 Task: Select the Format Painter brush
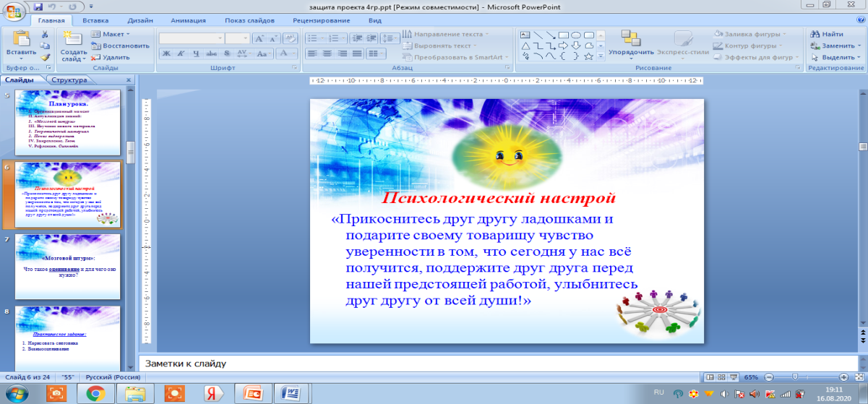click(x=45, y=57)
